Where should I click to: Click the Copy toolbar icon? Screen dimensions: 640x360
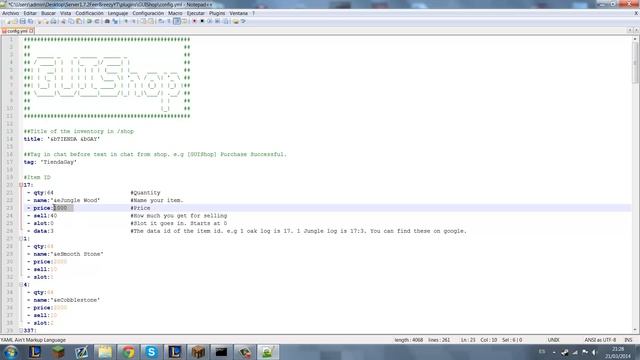click(x=71, y=21)
